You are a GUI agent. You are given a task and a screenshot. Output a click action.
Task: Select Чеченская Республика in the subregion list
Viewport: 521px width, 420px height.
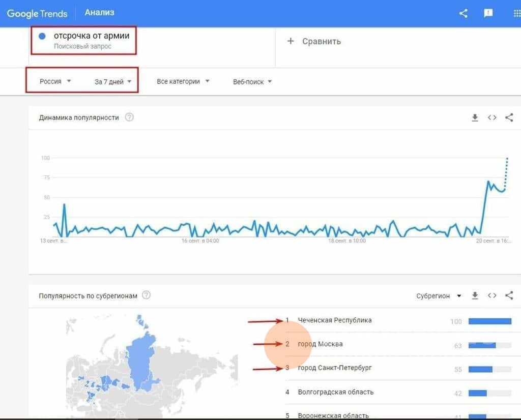tap(335, 320)
